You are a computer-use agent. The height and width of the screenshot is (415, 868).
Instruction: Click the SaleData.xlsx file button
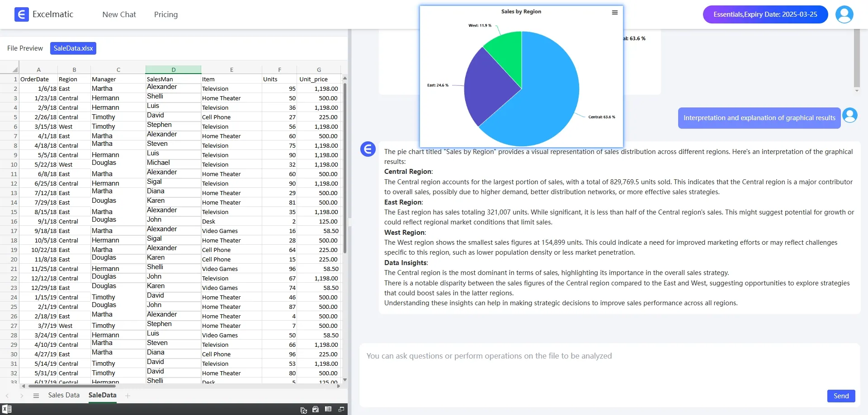73,48
